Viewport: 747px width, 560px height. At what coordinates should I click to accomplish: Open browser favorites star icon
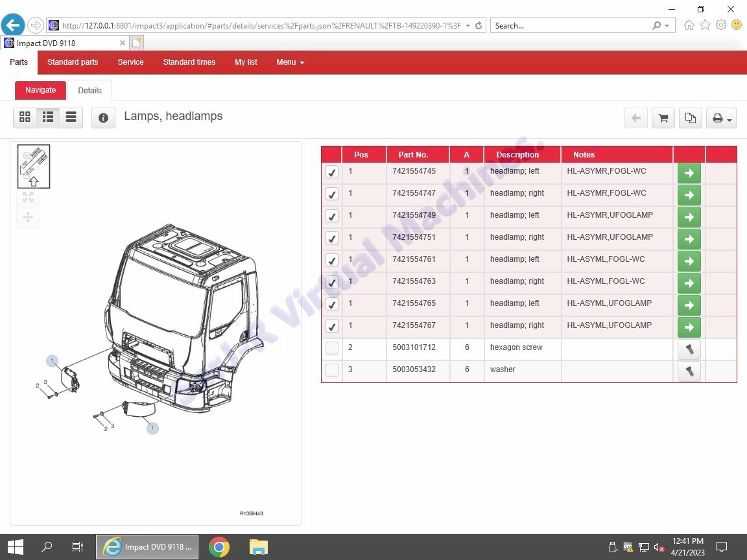click(705, 25)
